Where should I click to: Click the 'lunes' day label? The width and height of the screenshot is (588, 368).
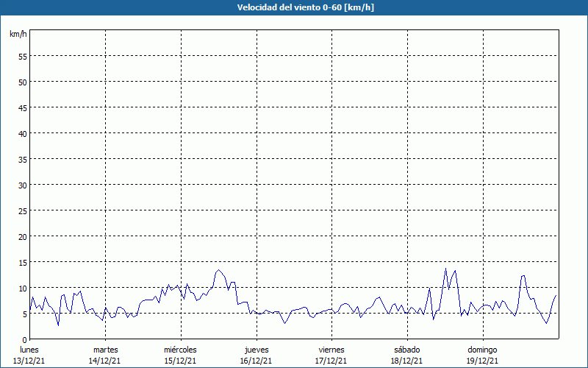click(29, 350)
